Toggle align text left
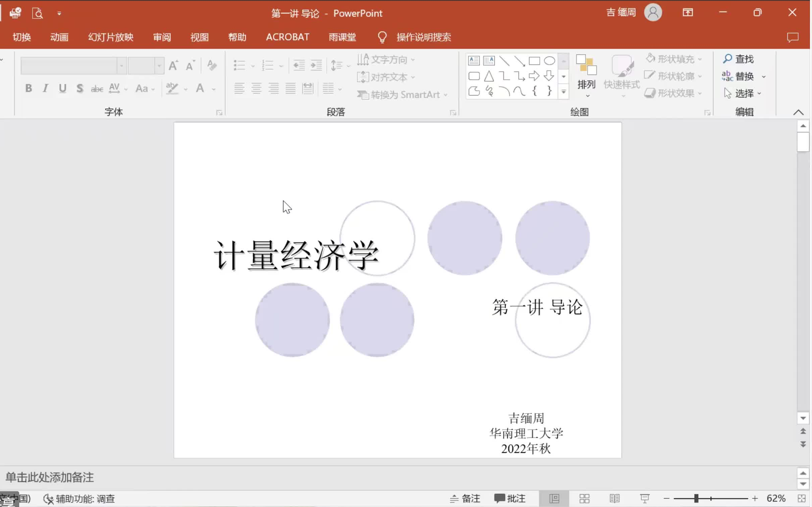This screenshot has height=507, width=812. pyautogui.click(x=239, y=88)
